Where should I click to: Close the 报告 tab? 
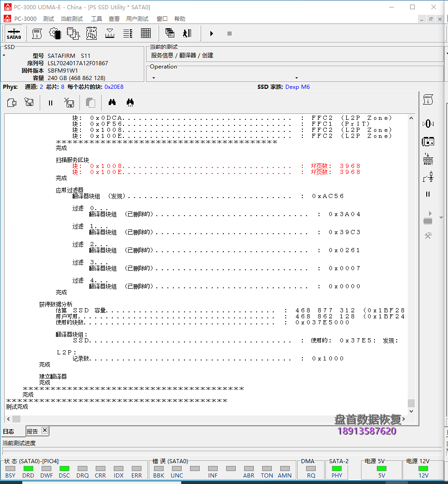coord(45,430)
